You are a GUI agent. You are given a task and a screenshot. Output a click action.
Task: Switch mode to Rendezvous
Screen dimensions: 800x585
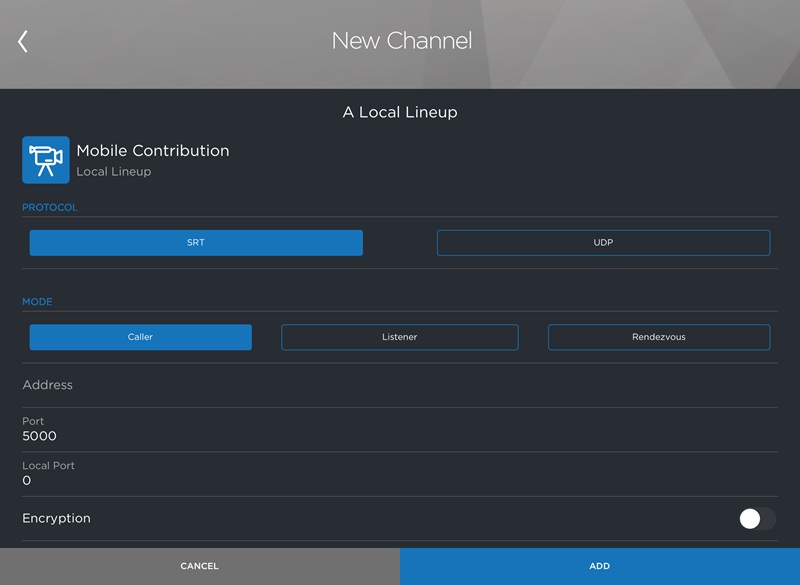coord(658,337)
